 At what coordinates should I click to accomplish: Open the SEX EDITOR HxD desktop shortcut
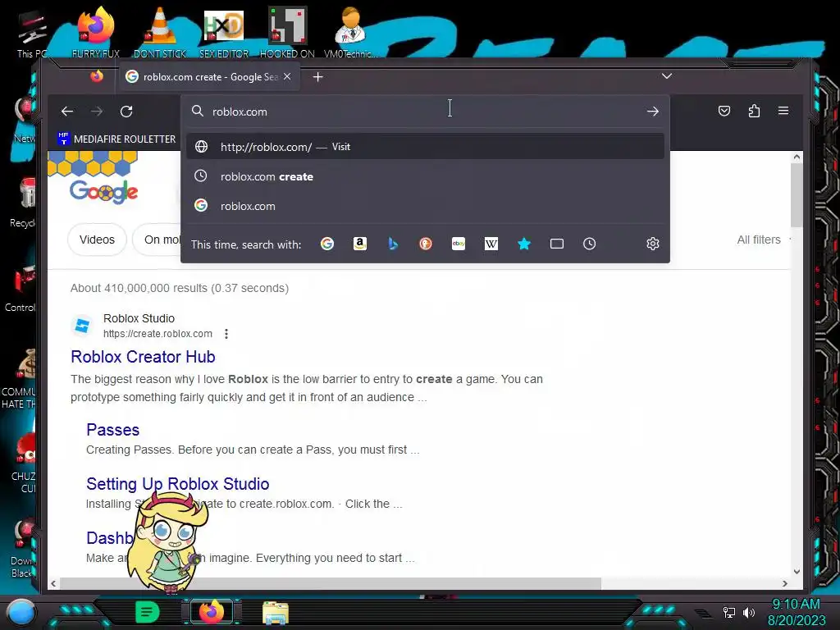pyautogui.click(x=224, y=33)
